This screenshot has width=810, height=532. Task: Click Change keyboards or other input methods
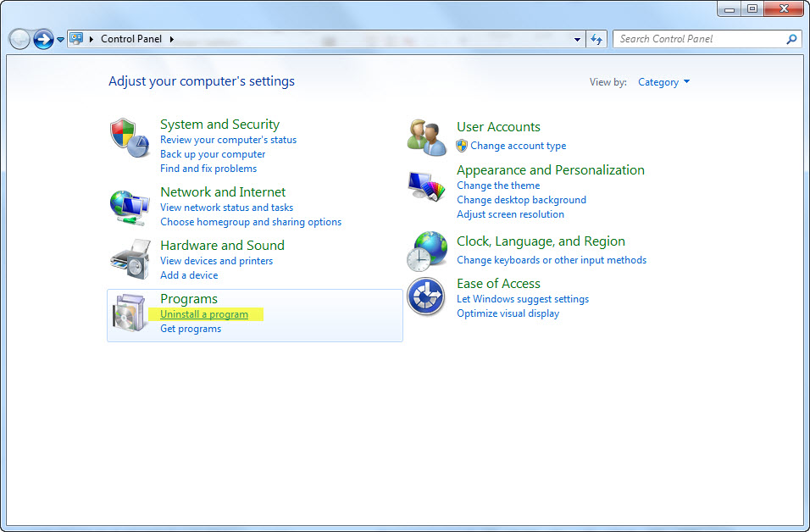[552, 260]
